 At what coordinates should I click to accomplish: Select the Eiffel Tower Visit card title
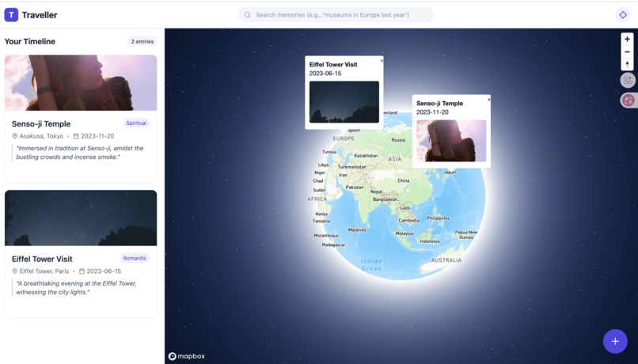tap(42, 259)
